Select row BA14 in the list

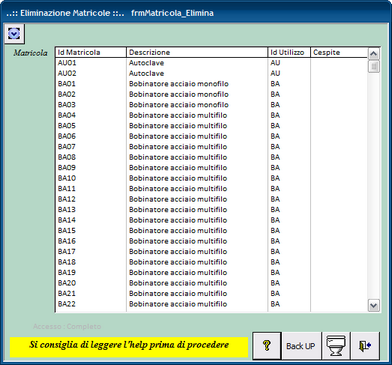211,220
